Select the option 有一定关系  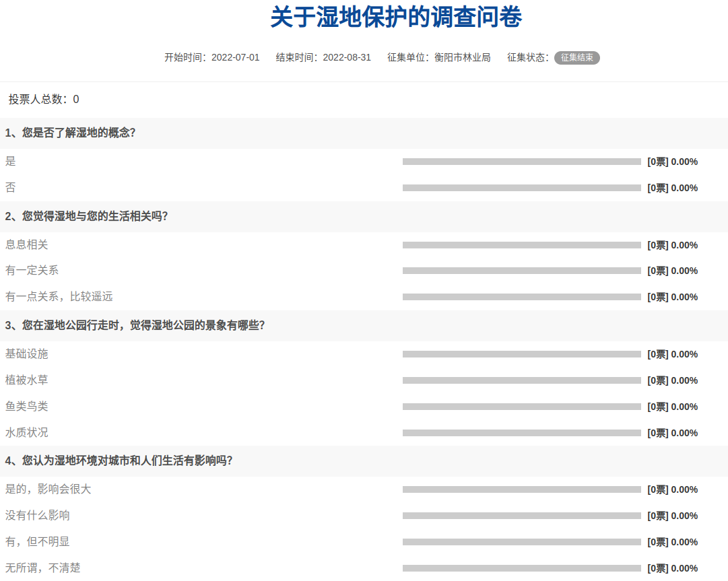point(32,270)
